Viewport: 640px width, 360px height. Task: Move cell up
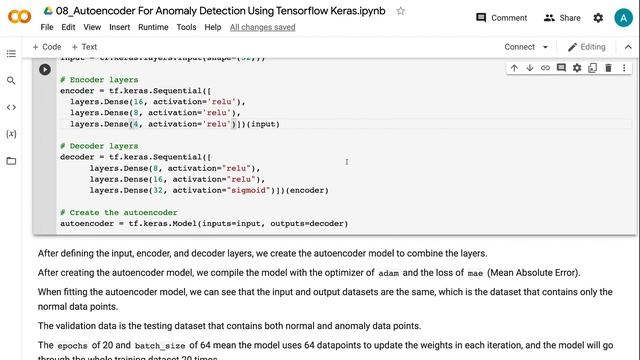[x=514, y=68]
